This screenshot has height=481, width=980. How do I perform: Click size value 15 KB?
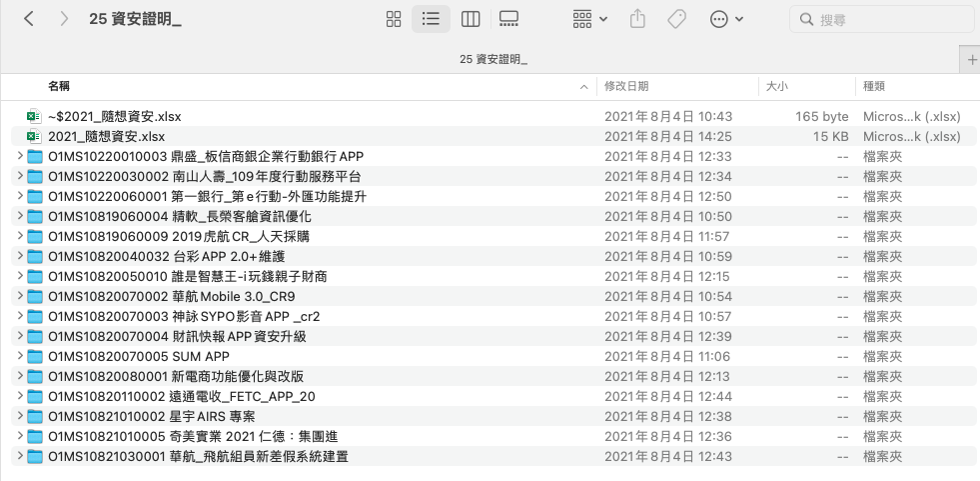pos(830,136)
